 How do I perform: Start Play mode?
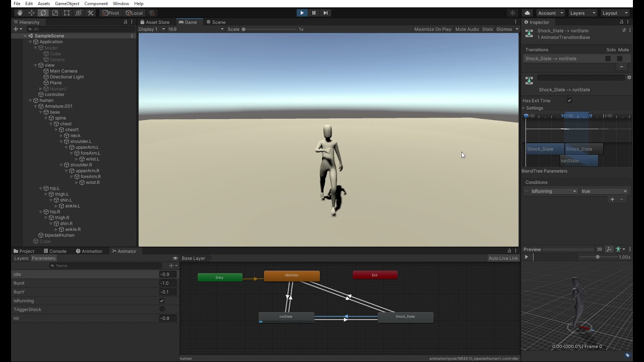click(x=302, y=13)
